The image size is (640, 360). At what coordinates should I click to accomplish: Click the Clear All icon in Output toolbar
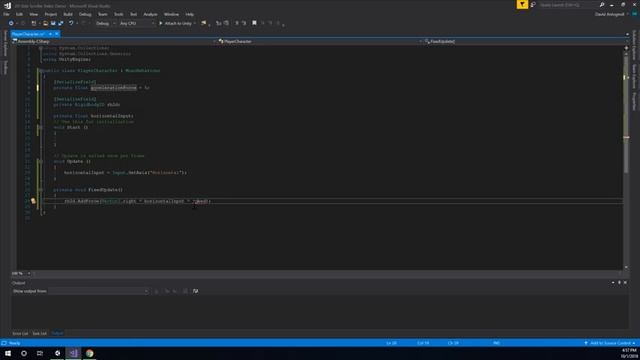[x=185, y=291]
